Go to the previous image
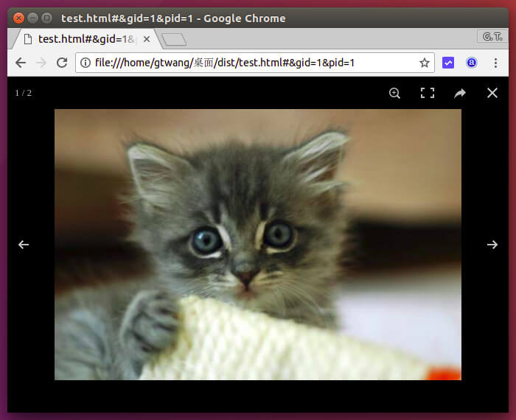Viewport: 516px width, 420px height. tap(24, 245)
